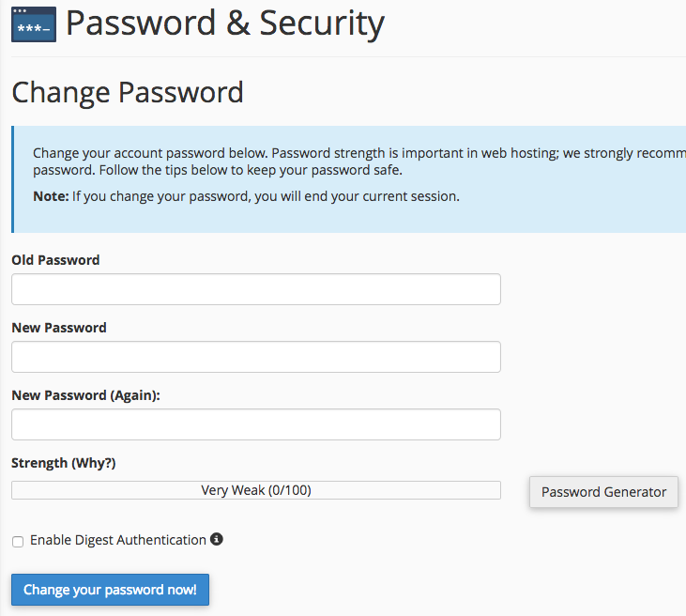Viewport: 686px width, 616px height.
Task: Enable the Digest Authentication checkbox
Action: tap(18, 542)
